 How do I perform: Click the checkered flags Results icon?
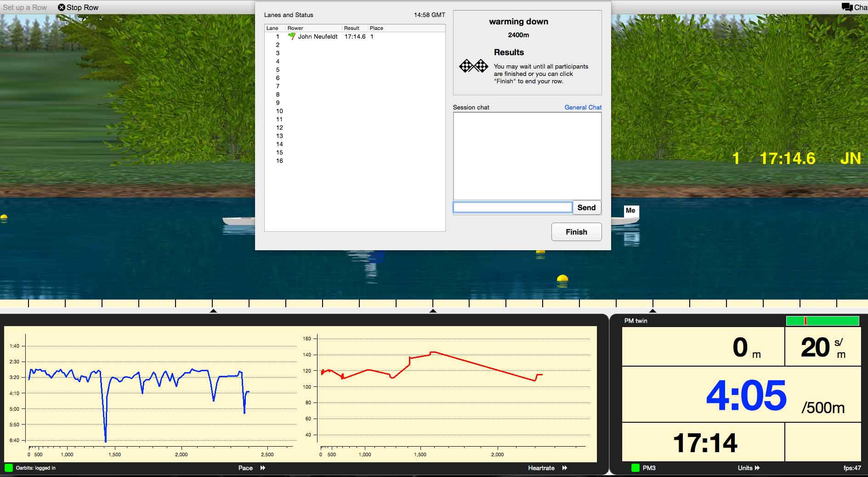coord(473,66)
